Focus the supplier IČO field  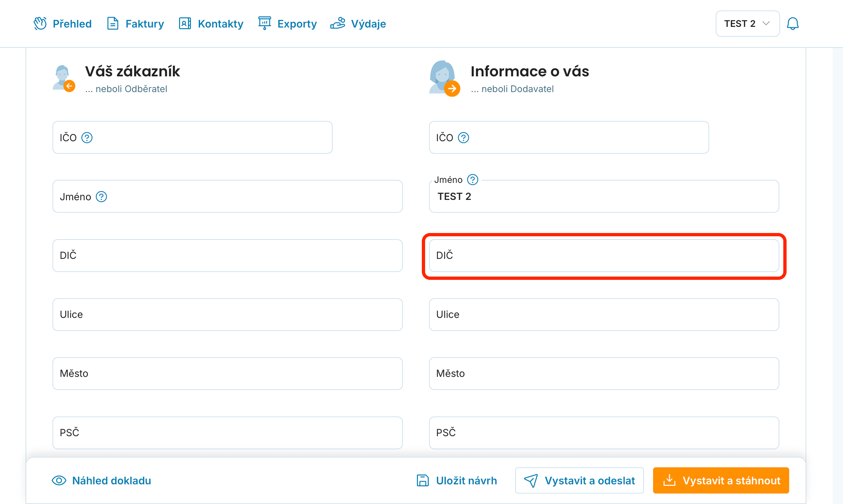click(x=569, y=138)
